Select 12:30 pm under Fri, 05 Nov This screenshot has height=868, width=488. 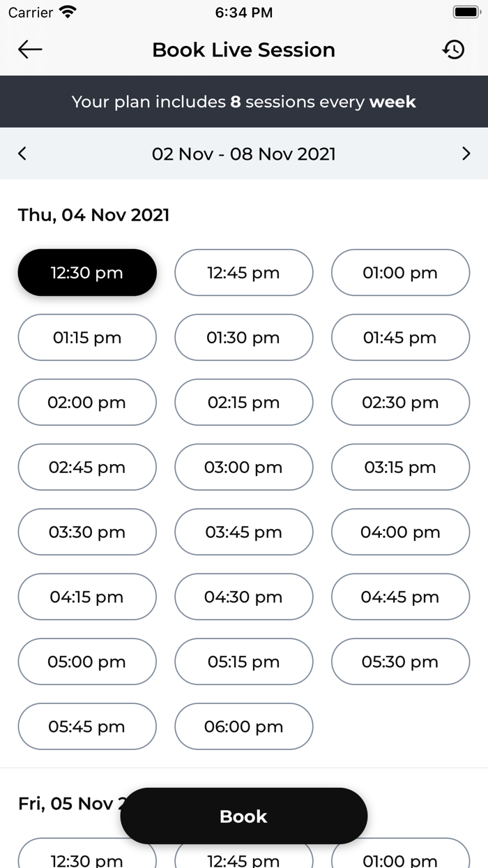(86, 860)
